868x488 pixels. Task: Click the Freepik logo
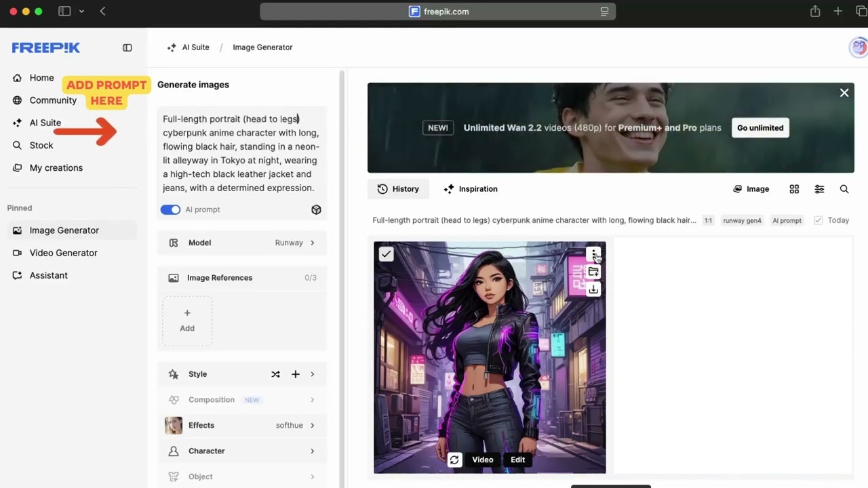(45, 47)
